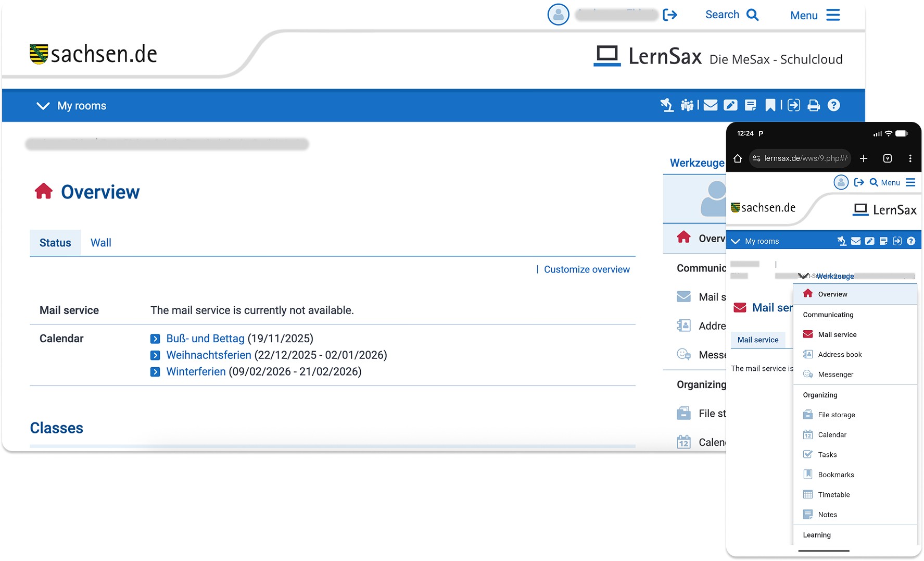Tap the help question mark in the phone toolbar
The image size is (924, 561).
pos(911,241)
